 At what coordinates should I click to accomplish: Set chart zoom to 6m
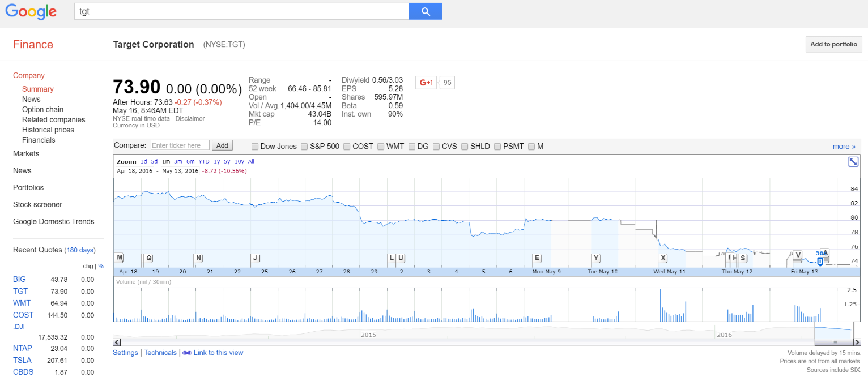[190, 161]
